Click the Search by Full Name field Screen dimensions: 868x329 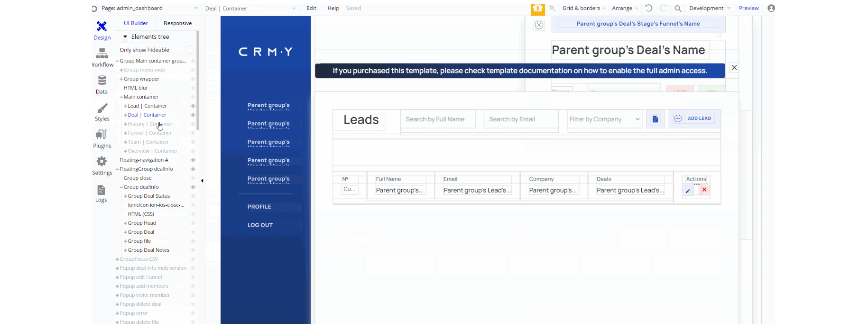pos(438,119)
